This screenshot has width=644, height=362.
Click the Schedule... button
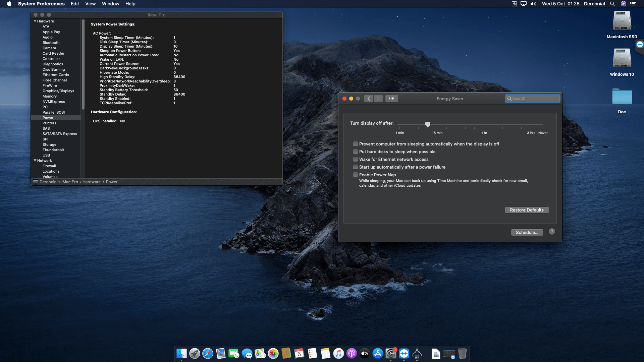pyautogui.click(x=527, y=232)
